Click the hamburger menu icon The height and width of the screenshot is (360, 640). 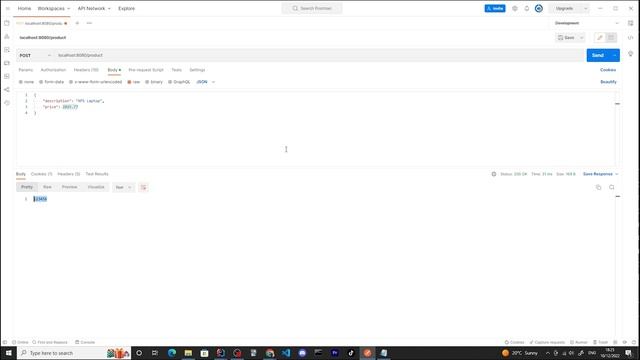click(x=7, y=9)
